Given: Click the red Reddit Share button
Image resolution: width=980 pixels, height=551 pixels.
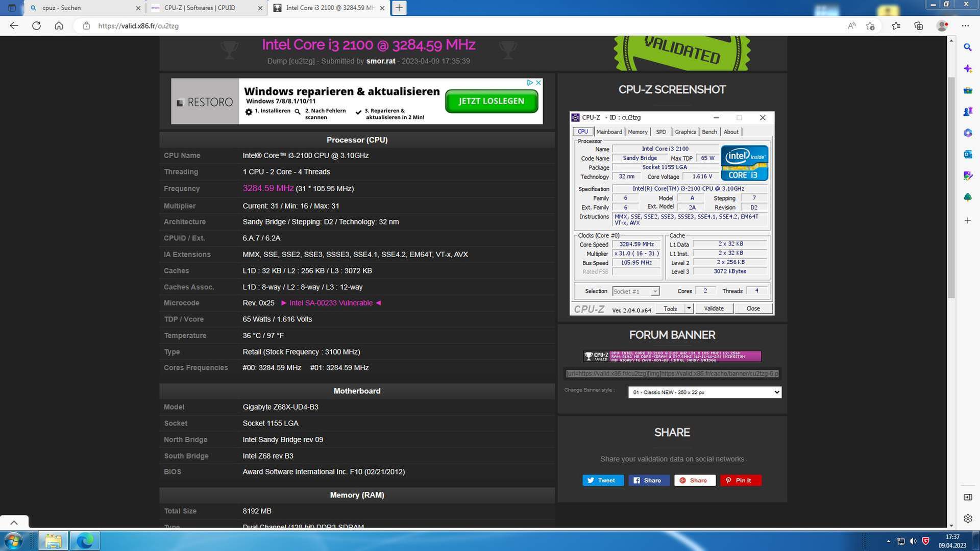Looking at the screenshot, I should 695,480.
